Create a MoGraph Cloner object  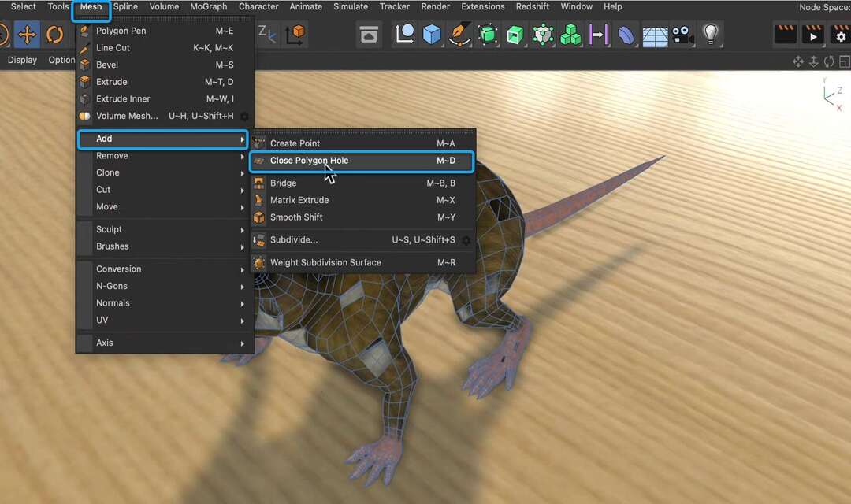point(569,35)
